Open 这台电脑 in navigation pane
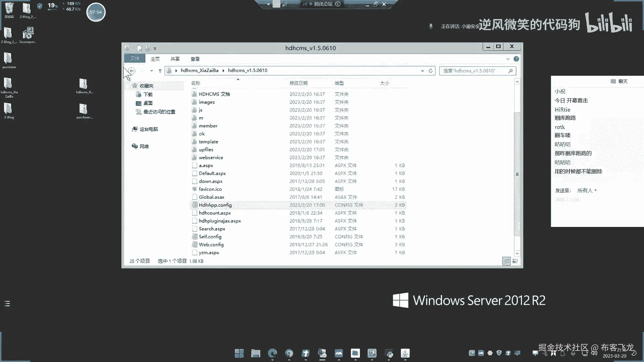644x362 pixels. click(148, 129)
